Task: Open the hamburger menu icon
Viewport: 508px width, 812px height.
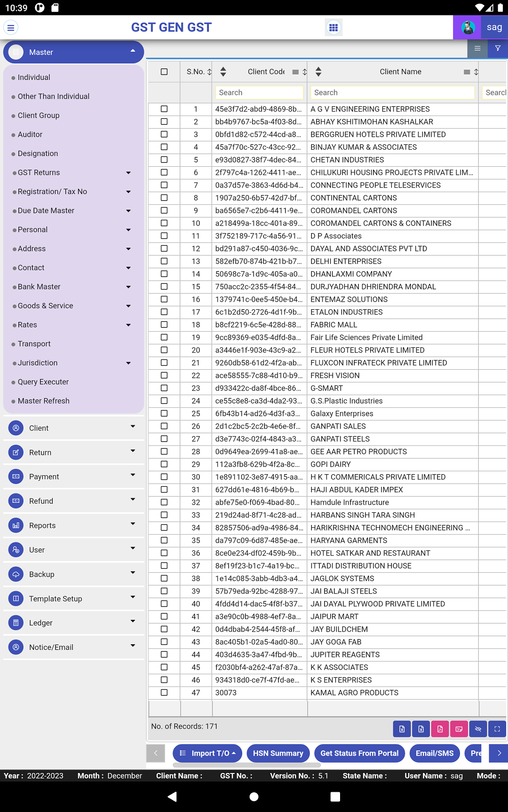Action: pos(11,28)
